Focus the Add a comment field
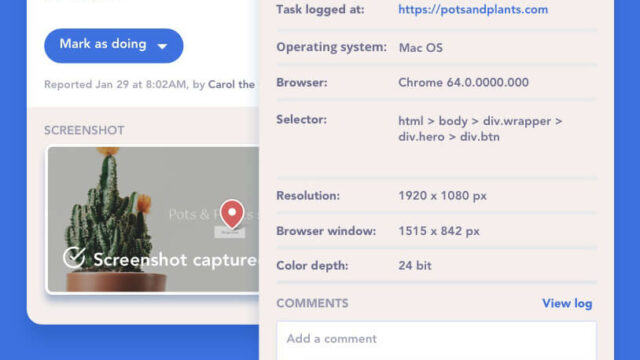The width and height of the screenshot is (640, 360). (436, 340)
